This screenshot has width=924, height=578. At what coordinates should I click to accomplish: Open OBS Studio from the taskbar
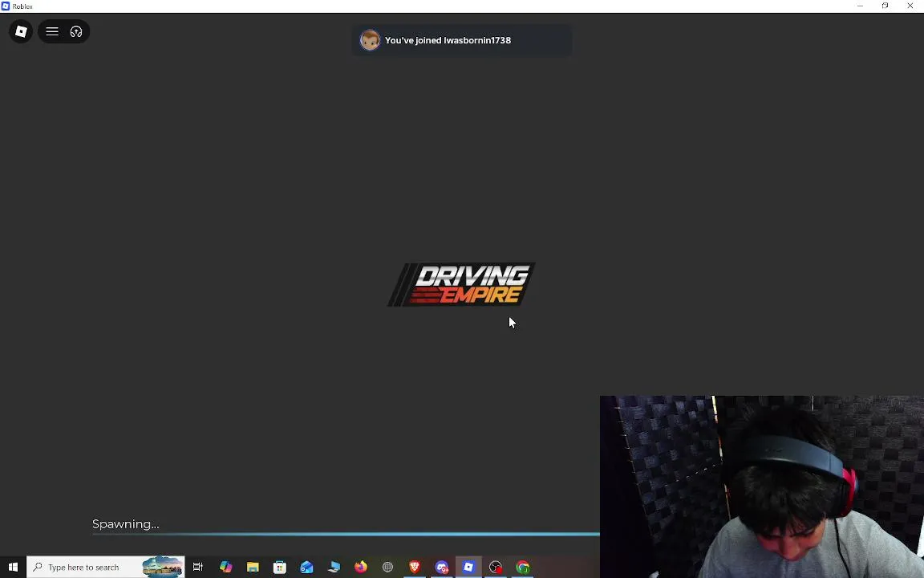[x=496, y=567]
